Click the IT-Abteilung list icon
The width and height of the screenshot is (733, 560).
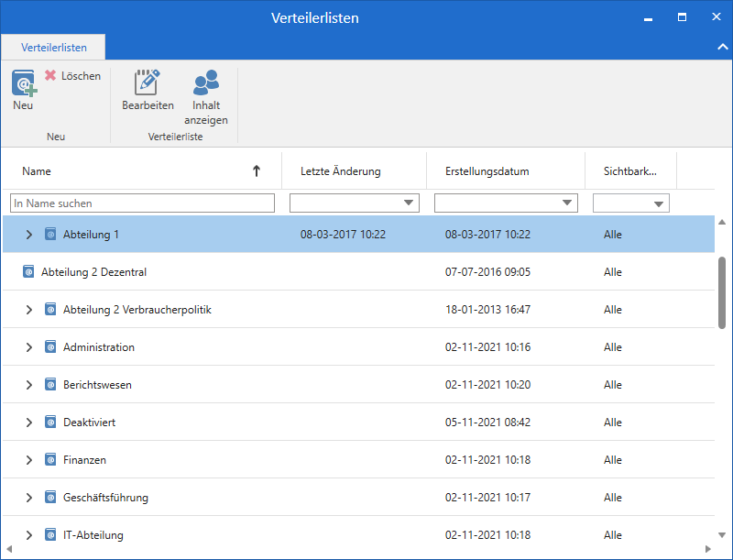50,534
